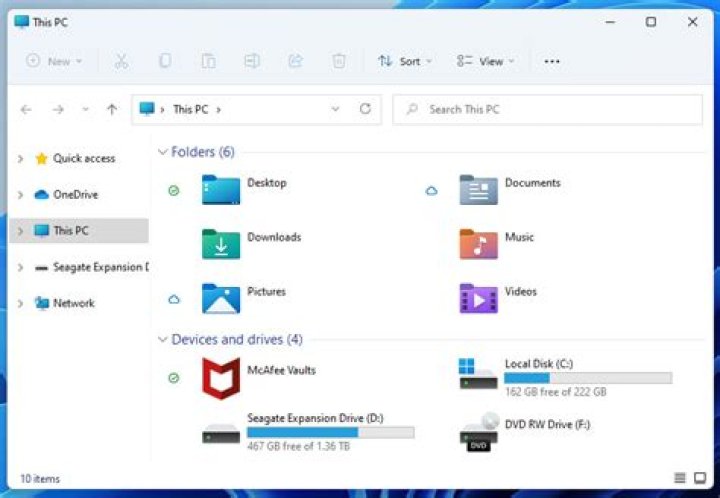This screenshot has height=498, width=720.
Task: Open See more options ellipsis
Action: point(552,61)
